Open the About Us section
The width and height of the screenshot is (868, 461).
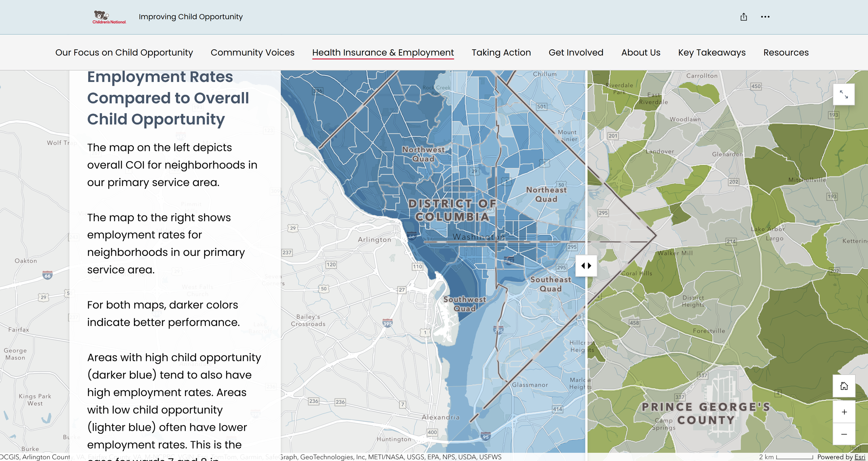click(641, 52)
